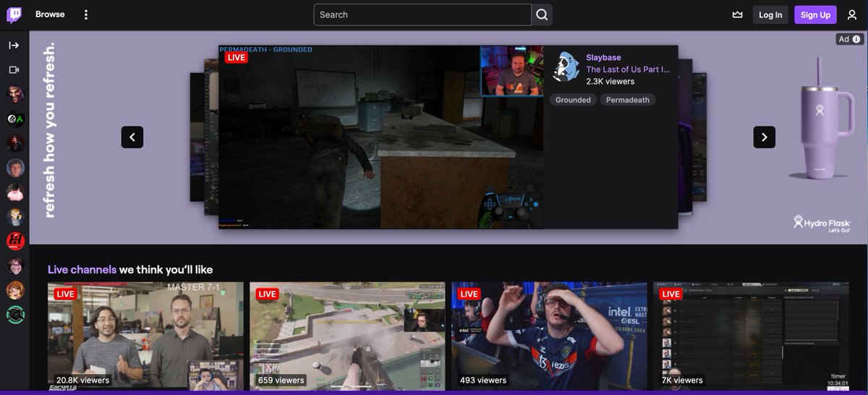Click the Twitch logo home icon
The height and width of the screenshot is (395, 868).
tap(14, 14)
